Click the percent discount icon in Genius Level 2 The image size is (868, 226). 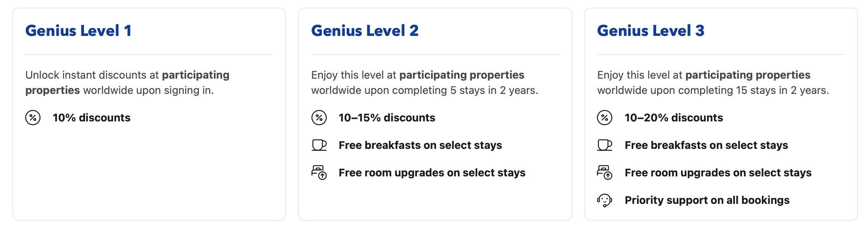pos(319,118)
